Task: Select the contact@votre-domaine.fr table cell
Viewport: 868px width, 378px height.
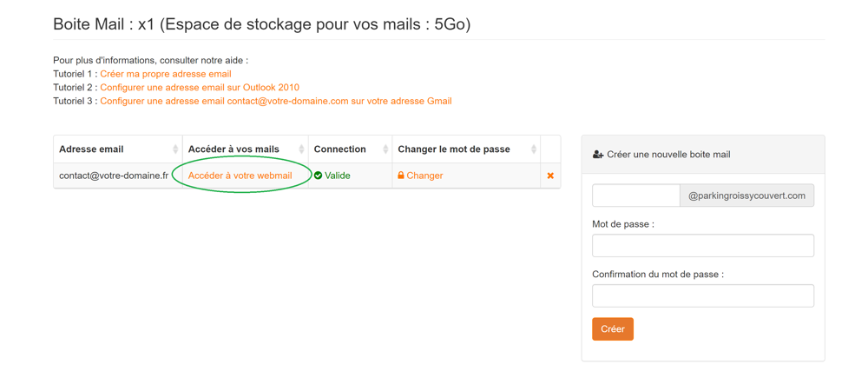Action: [x=114, y=176]
